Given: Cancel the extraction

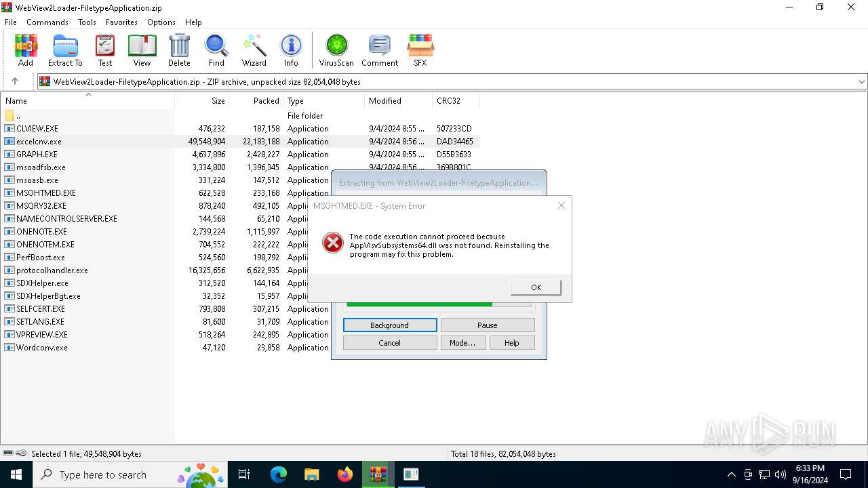Looking at the screenshot, I should coord(390,343).
